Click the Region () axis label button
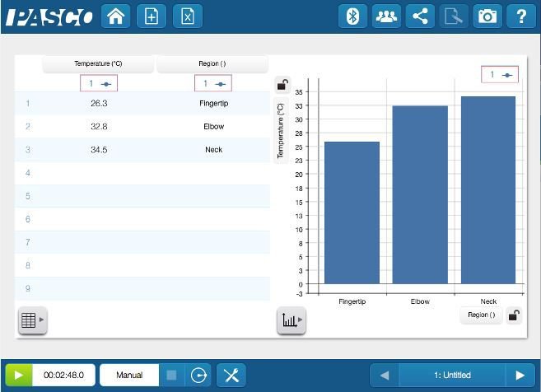This screenshot has height=392, width=541. (481, 315)
